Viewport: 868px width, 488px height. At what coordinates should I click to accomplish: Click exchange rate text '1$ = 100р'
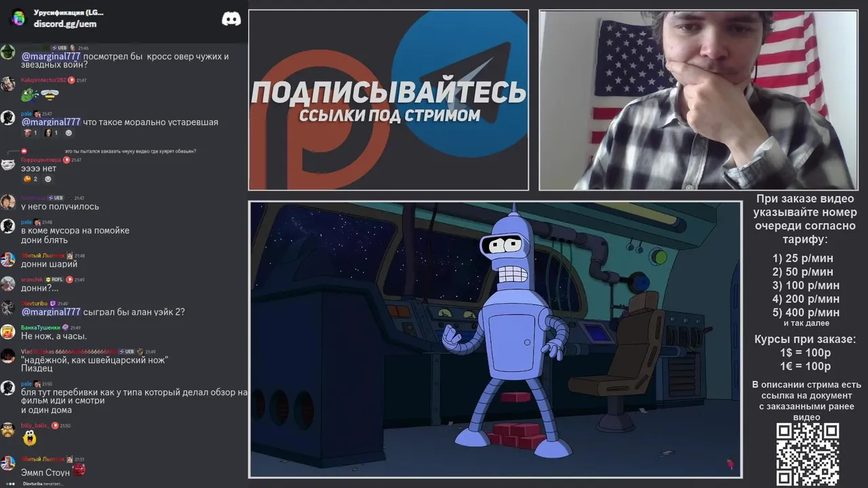pyautogui.click(x=806, y=353)
